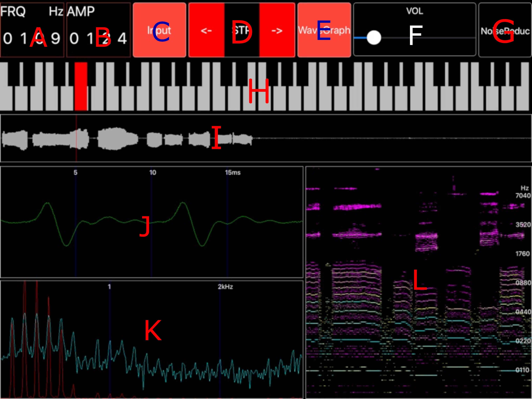Step backward with the <- button
532x399 pixels.
click(x=206, y=30)
